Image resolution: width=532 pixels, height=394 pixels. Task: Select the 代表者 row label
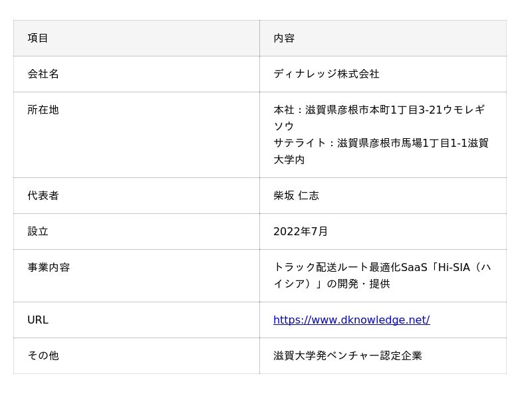click(x=43, y=195)
